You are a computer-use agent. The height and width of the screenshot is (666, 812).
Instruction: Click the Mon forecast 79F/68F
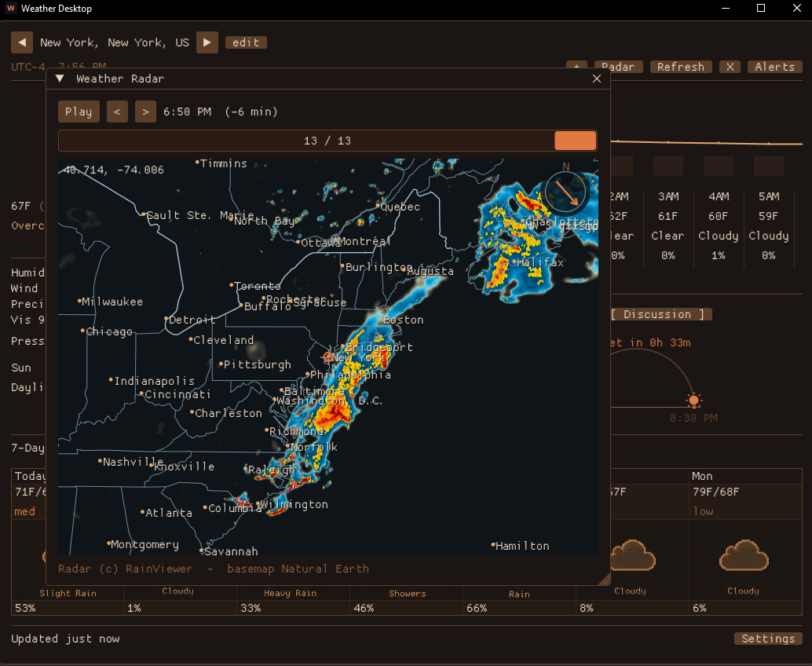pyautogui.click(x=717, y=492)
